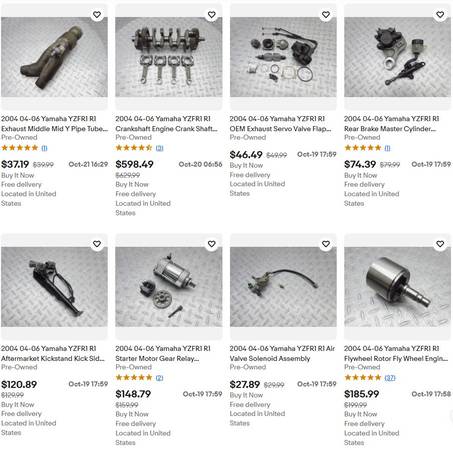Save the Aftermarket Kickstand listing with heart
The width and height of the screenshot is (453, 450).
pyautogui.click(x=97, y=244)
